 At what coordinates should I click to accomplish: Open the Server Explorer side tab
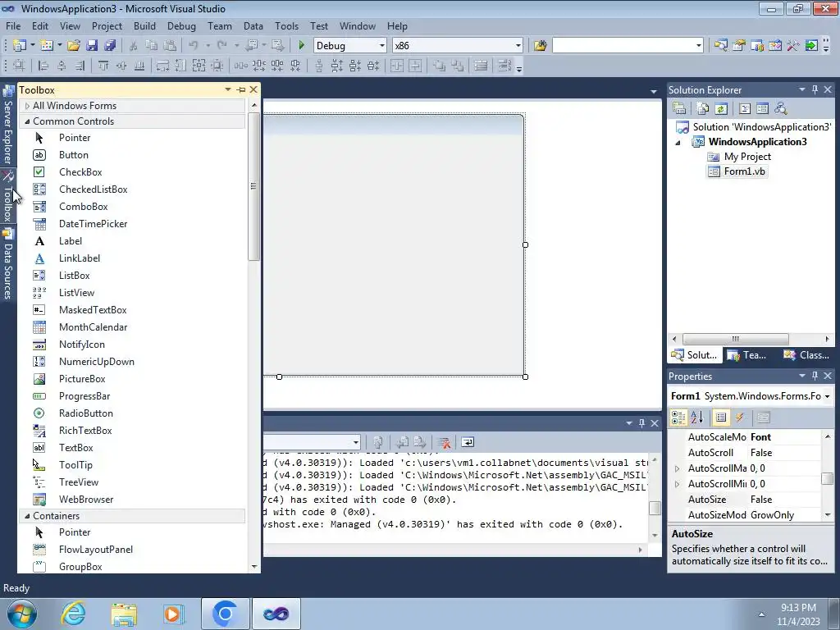click(x=7, y=126)
